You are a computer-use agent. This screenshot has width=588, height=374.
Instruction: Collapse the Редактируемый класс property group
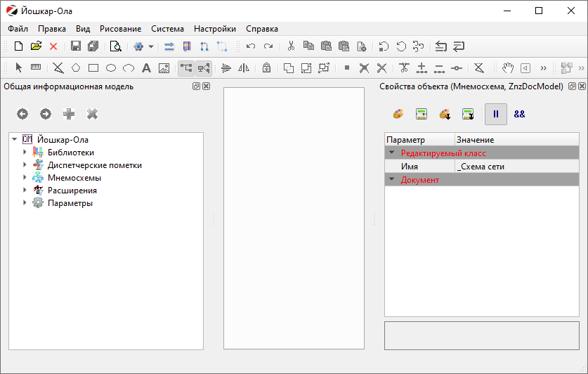pos(391,153)
